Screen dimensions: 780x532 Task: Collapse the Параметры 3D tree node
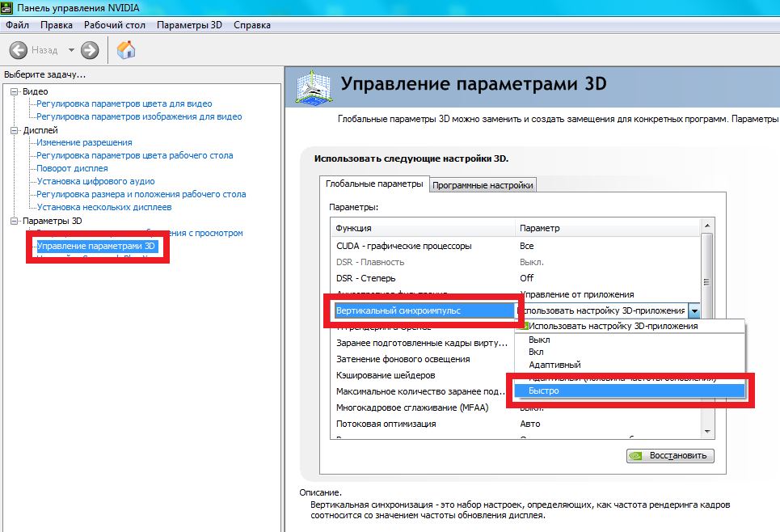click(15, 221)
